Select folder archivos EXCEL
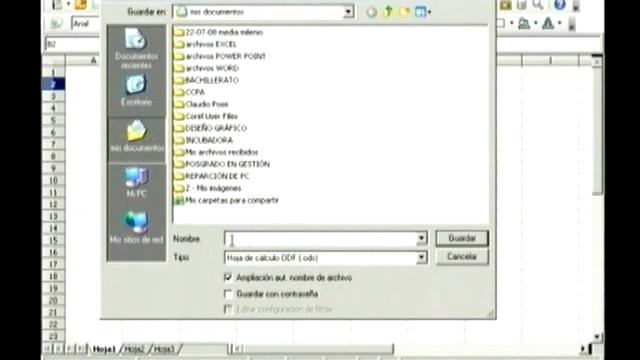The height and width of the screenshot is (360, 640). tap(206, 44)
